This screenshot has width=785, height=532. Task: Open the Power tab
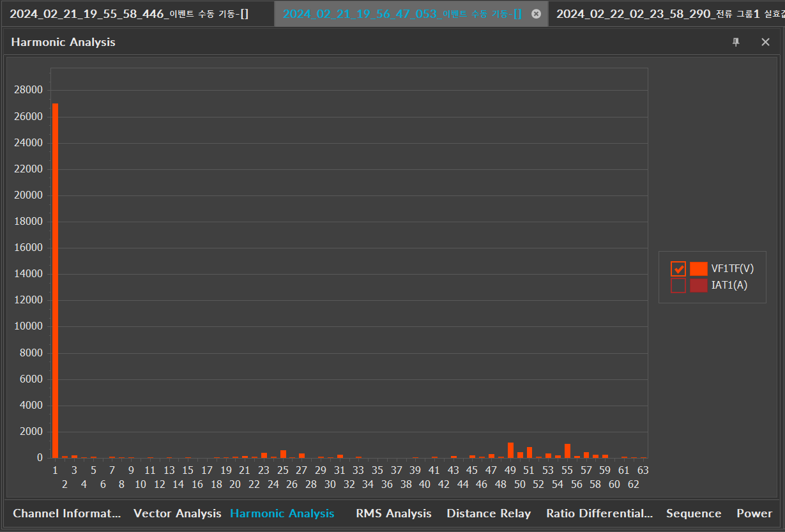click(754, 513)
